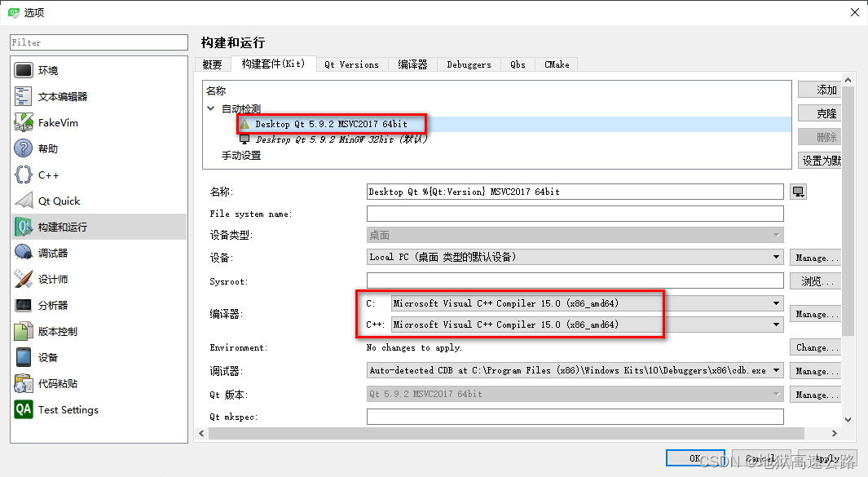Switch to the 编译器 tab
The height and width of the screenshot is (477, 868).
(412, 64)
